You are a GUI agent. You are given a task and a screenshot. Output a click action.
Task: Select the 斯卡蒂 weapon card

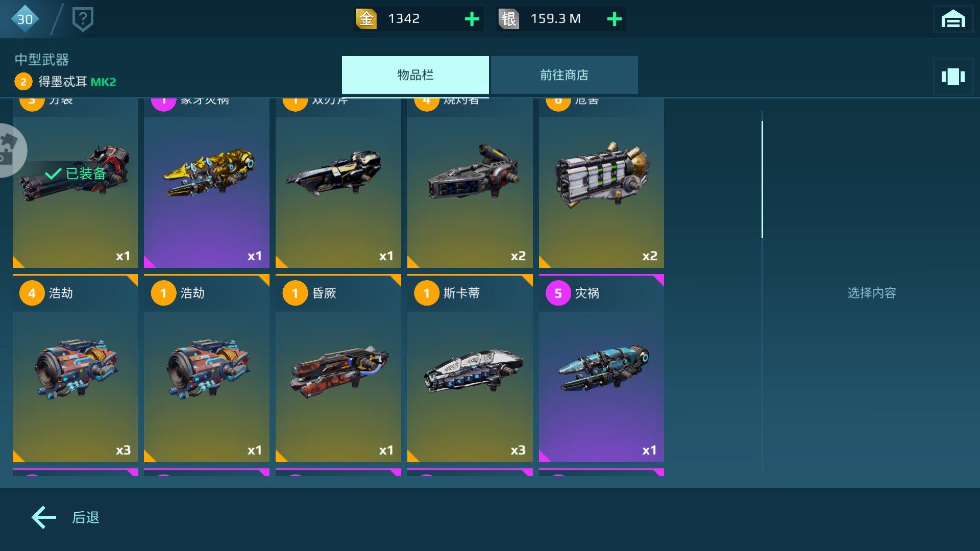click(x=470, y=368)
